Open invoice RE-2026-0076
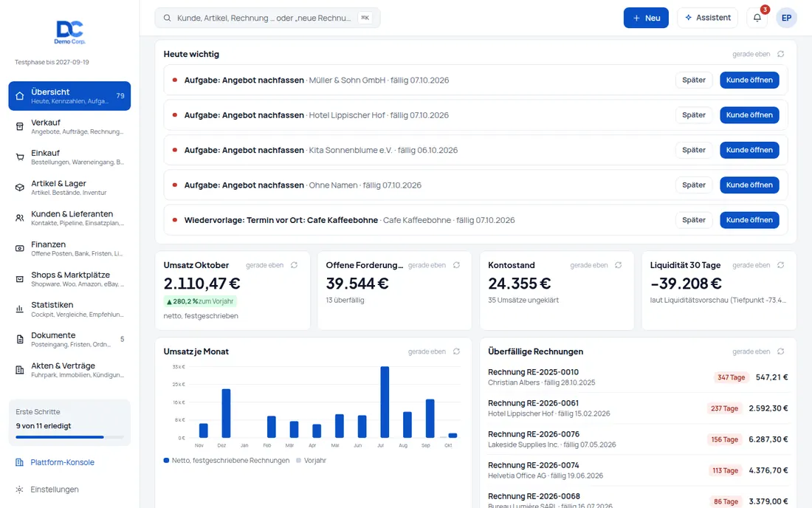This screenshot has height=508, width=812. [x=638, y=439]
